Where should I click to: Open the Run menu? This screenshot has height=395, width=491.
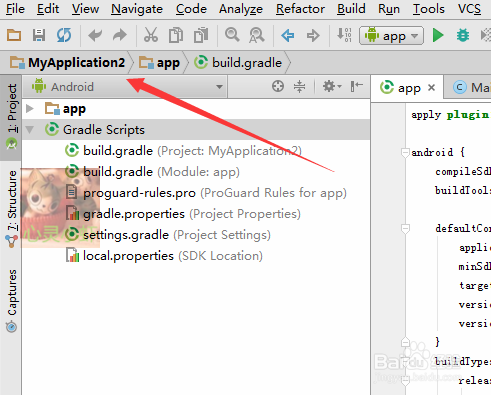click(389, 9)
